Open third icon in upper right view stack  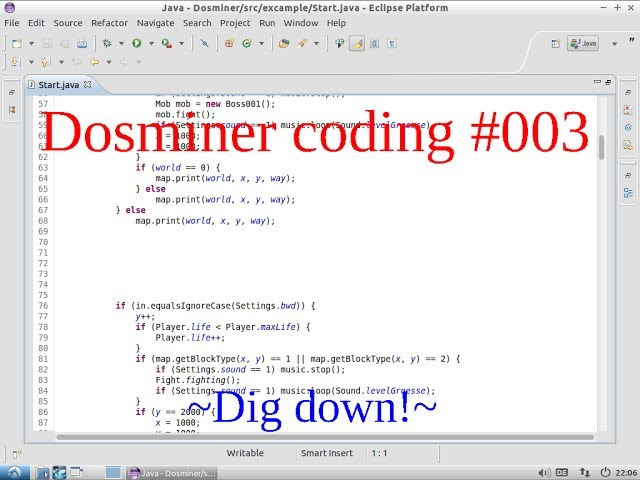[x=628, y=127]
